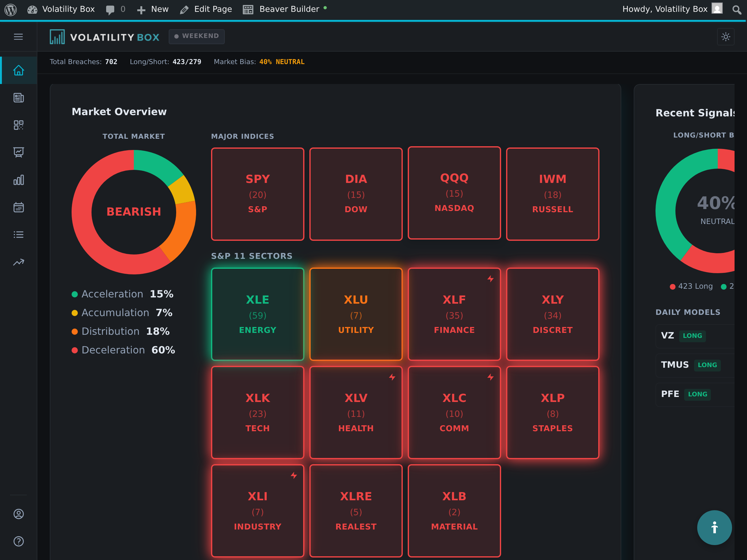Click the yellow Accumulation legend dot

(75, 313)
